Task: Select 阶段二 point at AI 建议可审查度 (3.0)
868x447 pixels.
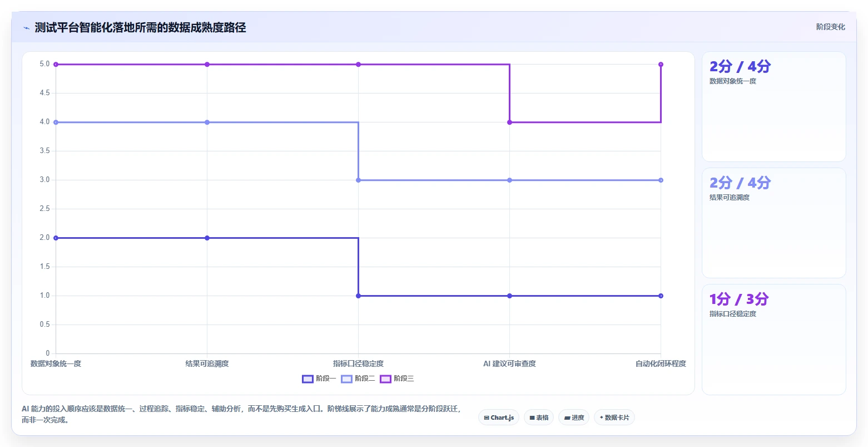Action: pos(509,180)
